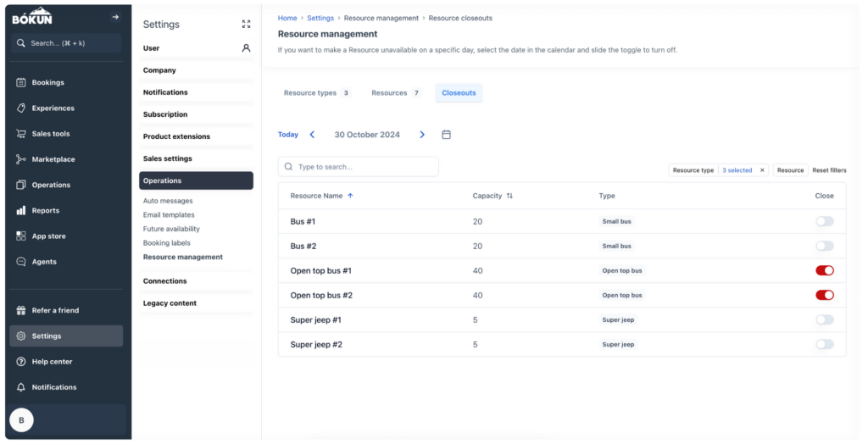This screenshot has width=868, height=444.
Task: Click the Bookings calendar icon in the sidebar
Action: [x=21, y=82]
